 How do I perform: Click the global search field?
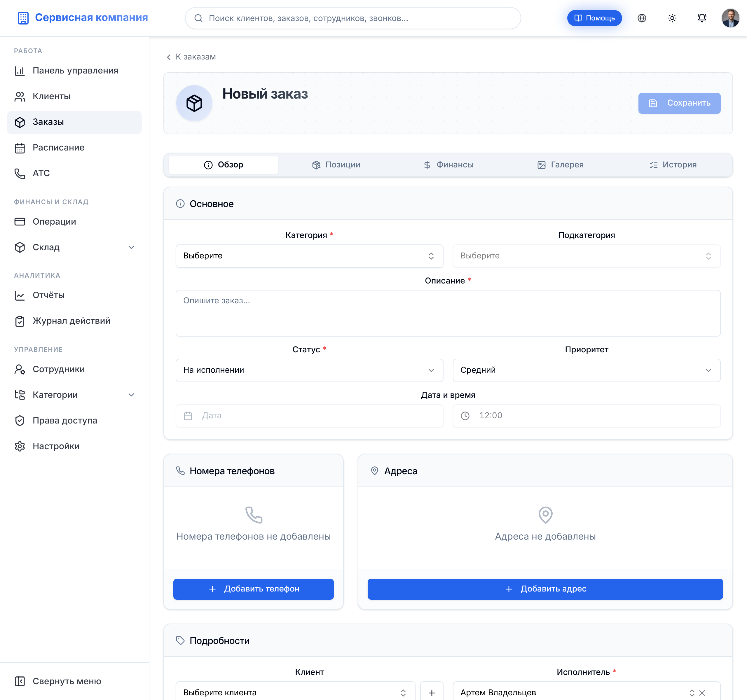pyautogui.click(x=352, y=18)
